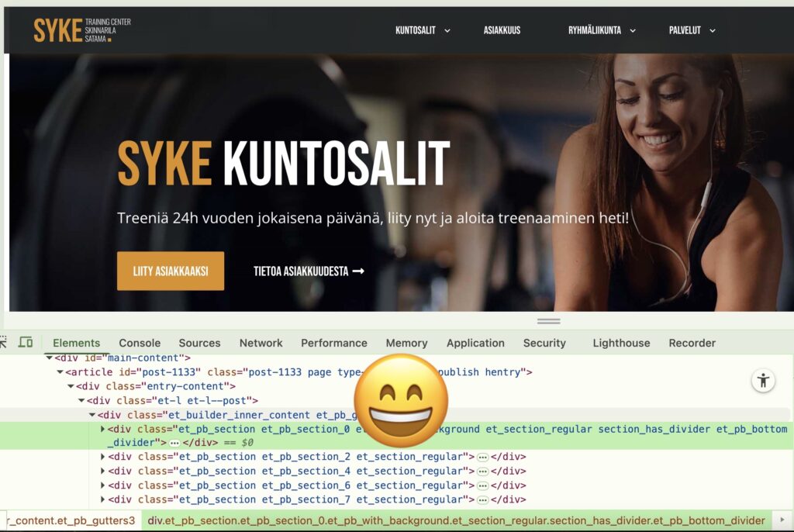Open the Palvelut dropdown menu
Image resolution: width=794 pixels, height=532 pixels.
point(692,30)
